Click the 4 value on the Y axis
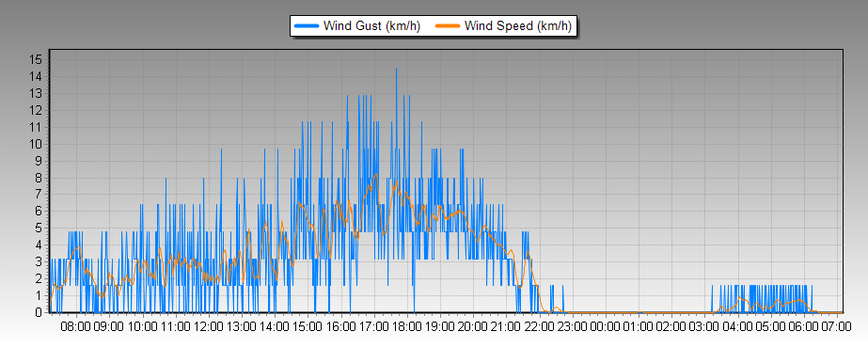Screen dimensions: 868x347 (x=39, y=244)
